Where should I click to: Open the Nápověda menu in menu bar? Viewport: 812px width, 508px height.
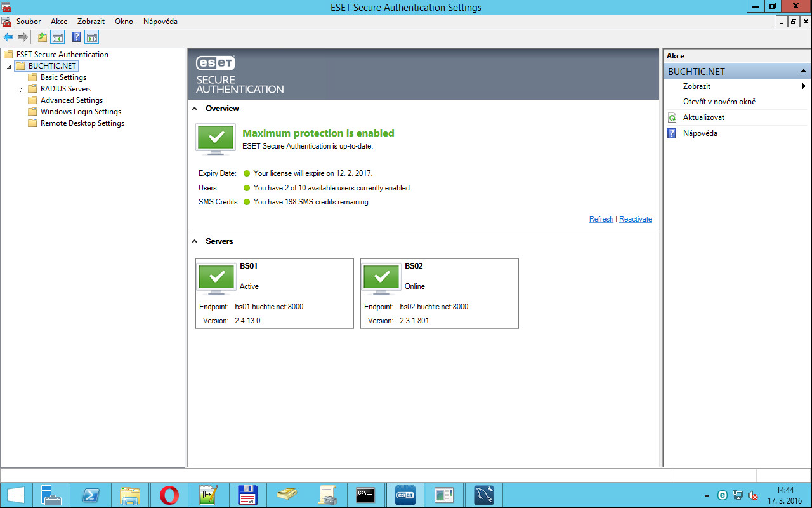160,22
